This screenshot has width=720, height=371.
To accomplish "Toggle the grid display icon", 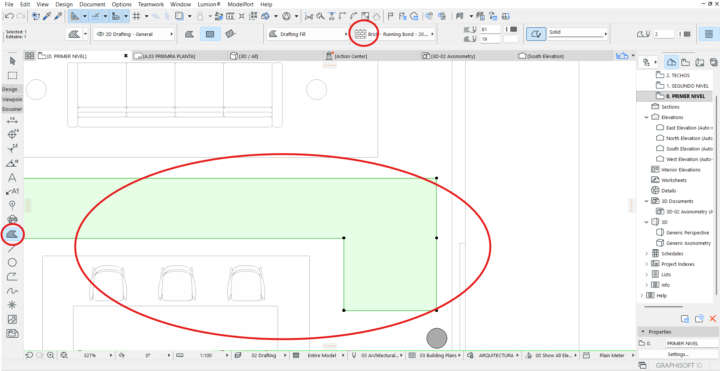I will (x=136, y=16).
